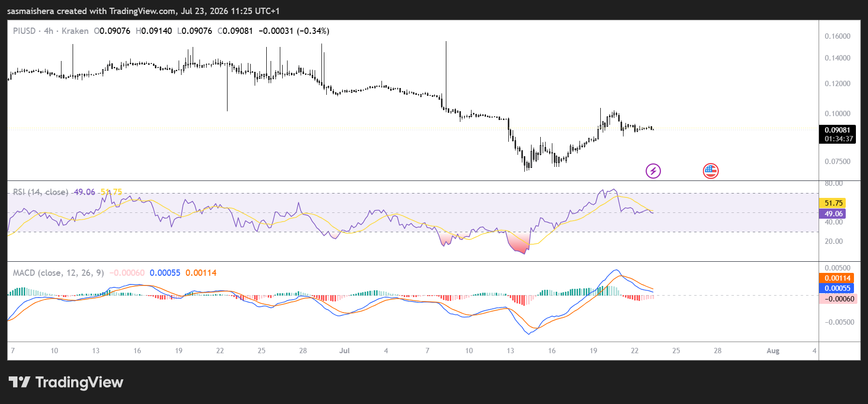Click the -0.00500 MACD axis label
Screen dimensions: 868x404
(839, 322)
